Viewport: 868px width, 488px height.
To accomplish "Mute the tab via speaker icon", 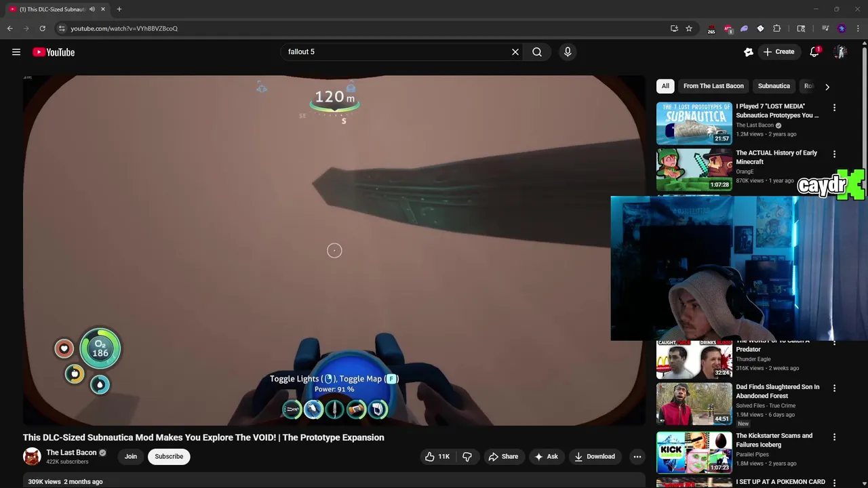I will (x=92, y=9).
